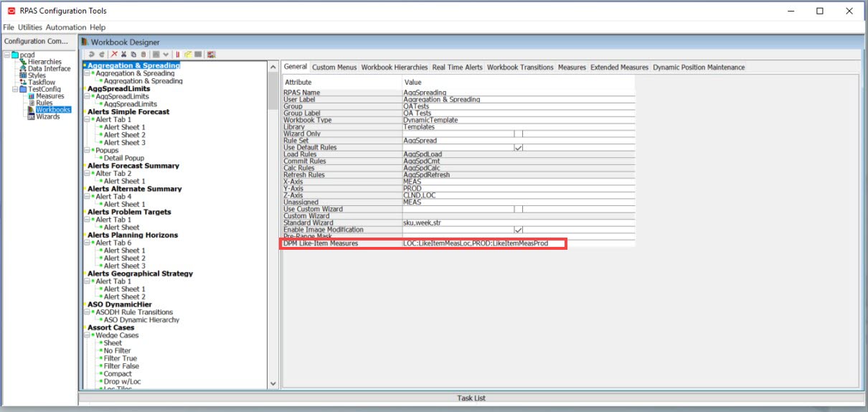Viewport: 868px width, 412px height.
Task: Toggle the Use Custom Wizard checkbox
Action: point(519,209)
